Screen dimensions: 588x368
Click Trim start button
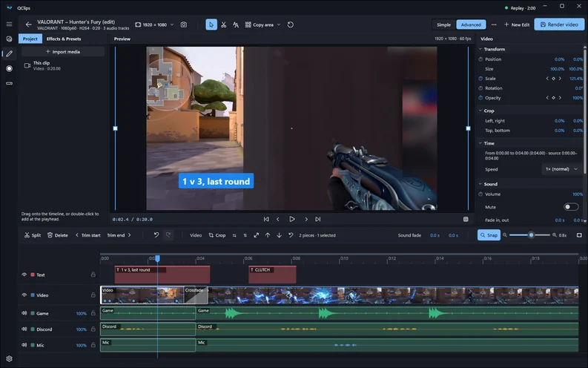click(87, 235)
